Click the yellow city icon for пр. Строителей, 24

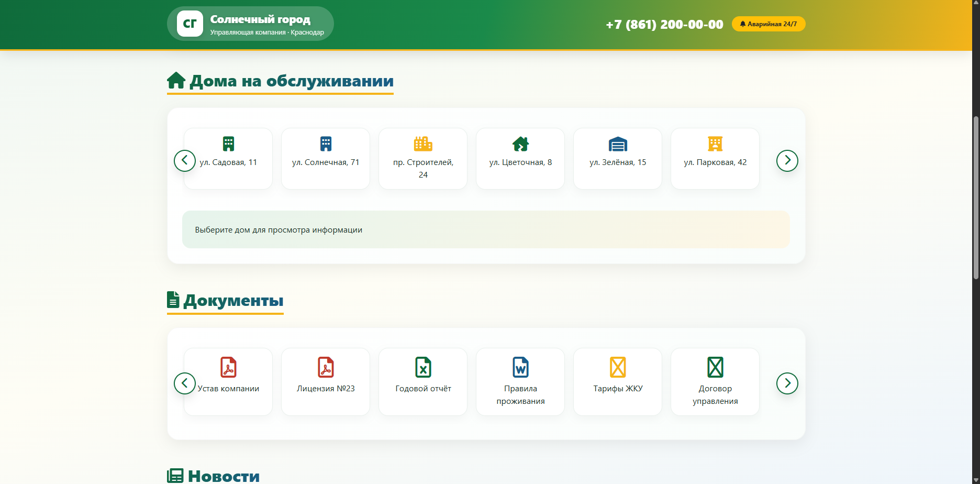pyautogui.click(x=423, y=144)
